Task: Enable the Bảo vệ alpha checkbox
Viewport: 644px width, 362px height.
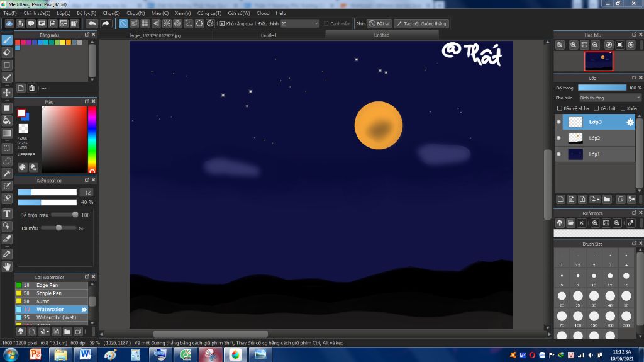Action: coord(559,108)
